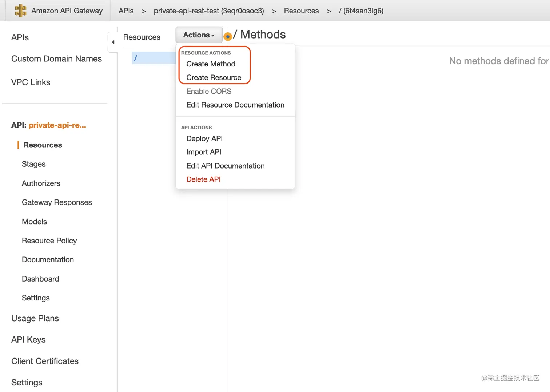550x392 pixels.
Task: Open Settings beneath Client Certificates
Action: (27, 383)
